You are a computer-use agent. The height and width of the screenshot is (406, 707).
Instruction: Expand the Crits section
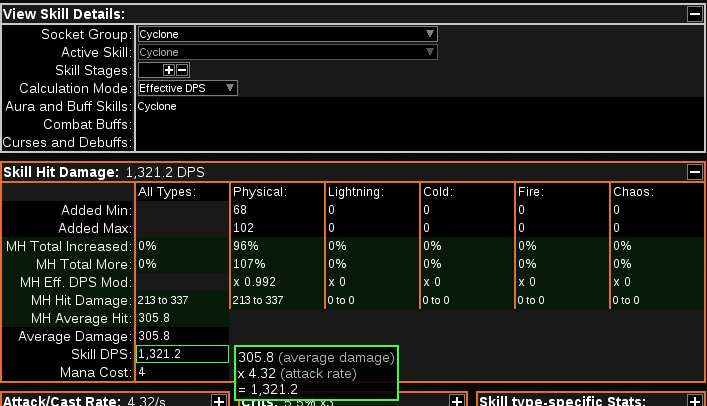[x=456, y=401]
